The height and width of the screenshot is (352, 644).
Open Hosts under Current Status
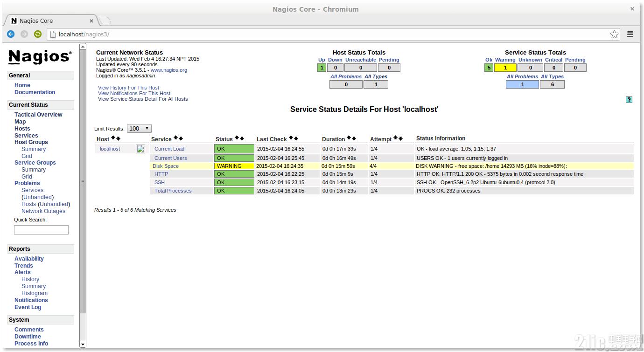tap(22, 129)
